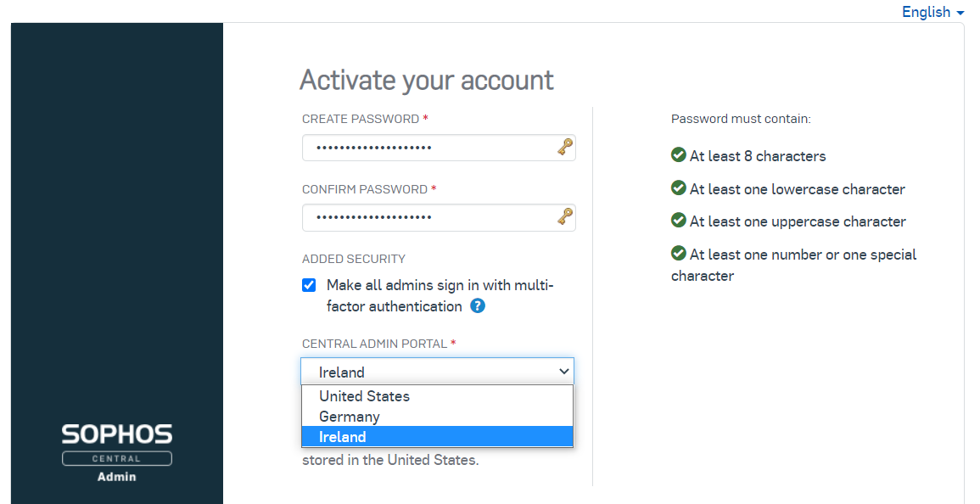Click the Password must contain text
Viewport: 980px width, 504px height.
(x=741, y=119)
